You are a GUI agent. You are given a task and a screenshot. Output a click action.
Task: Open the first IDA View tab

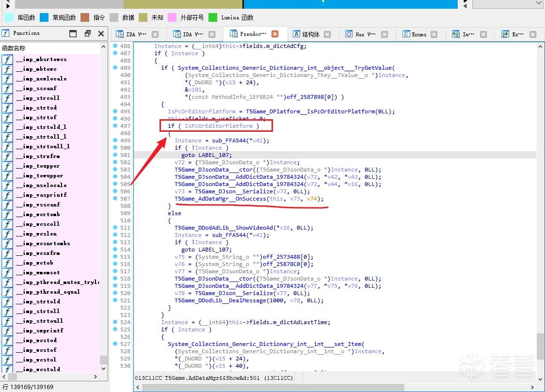tap(131, 34)
